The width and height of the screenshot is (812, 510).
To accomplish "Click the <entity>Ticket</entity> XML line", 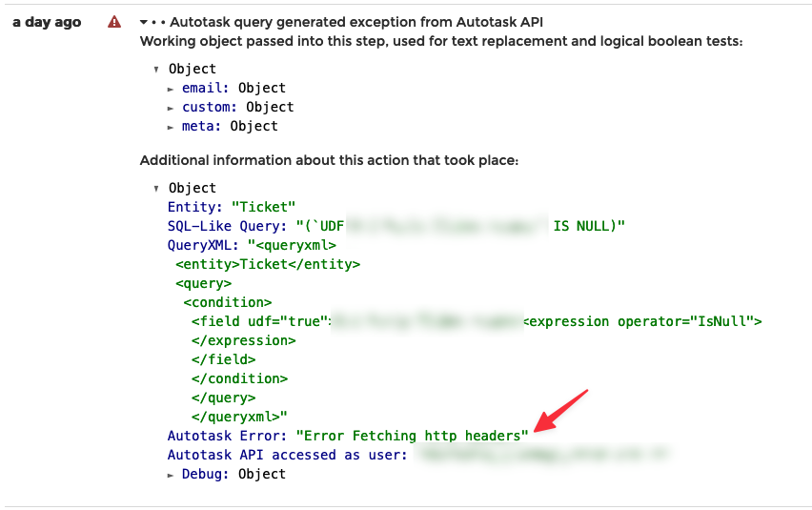I will click(268, 264).
